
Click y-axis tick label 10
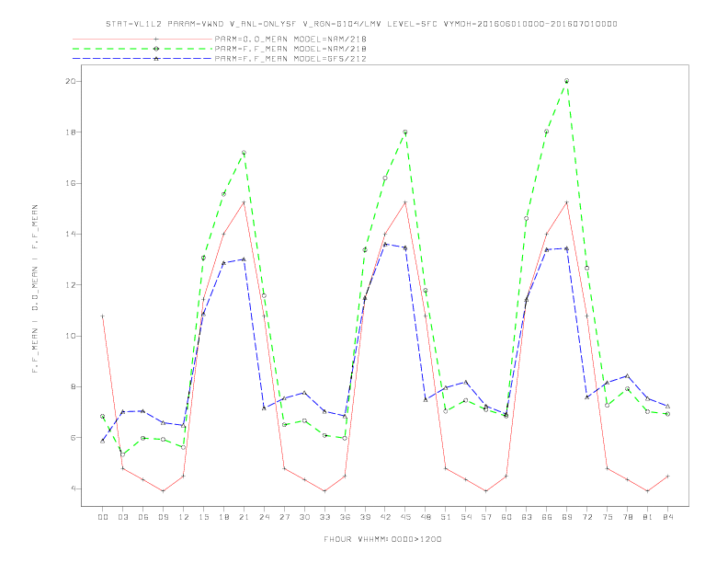(70, 336)
